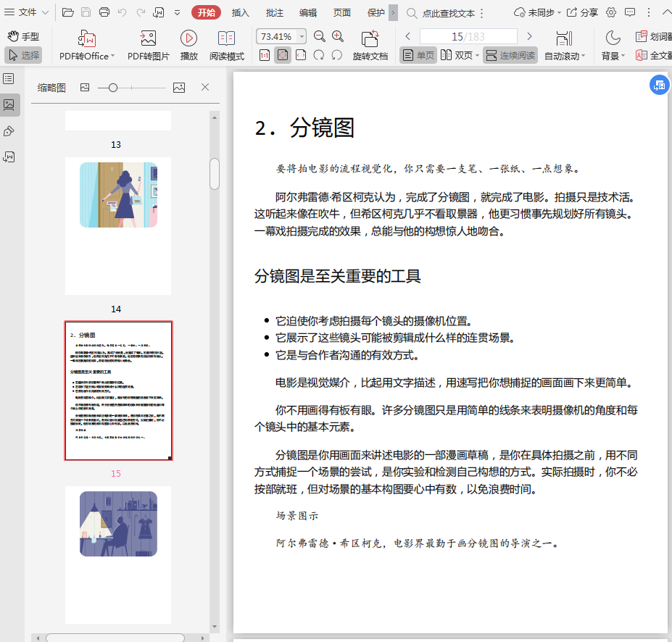672x642 pixels.
Task: Click the PDF转图片 icon
Action: [x=148, y=38]
